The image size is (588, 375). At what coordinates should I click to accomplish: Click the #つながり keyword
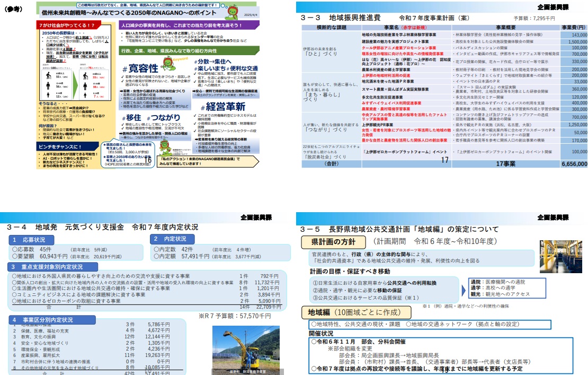tap(164, 118)
